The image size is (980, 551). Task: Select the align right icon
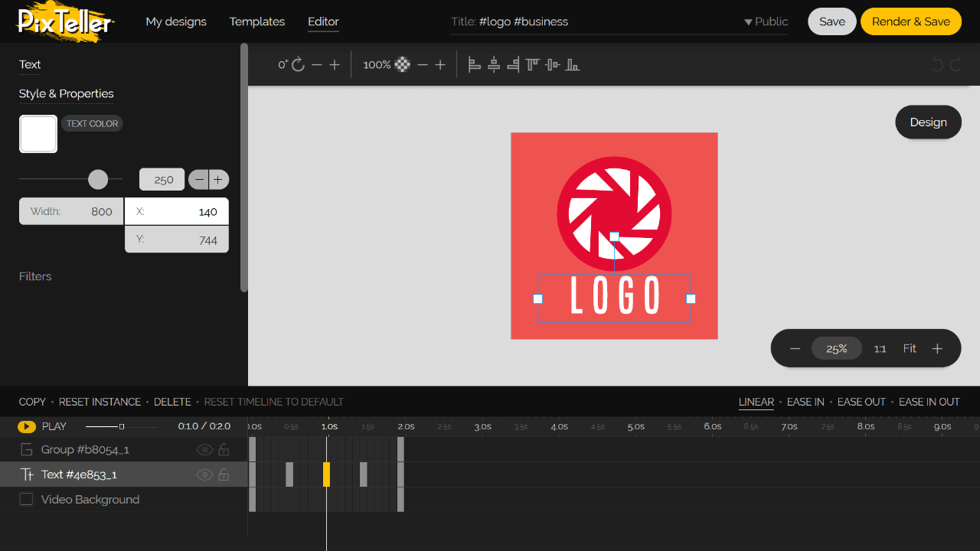[x=513, y=64]
